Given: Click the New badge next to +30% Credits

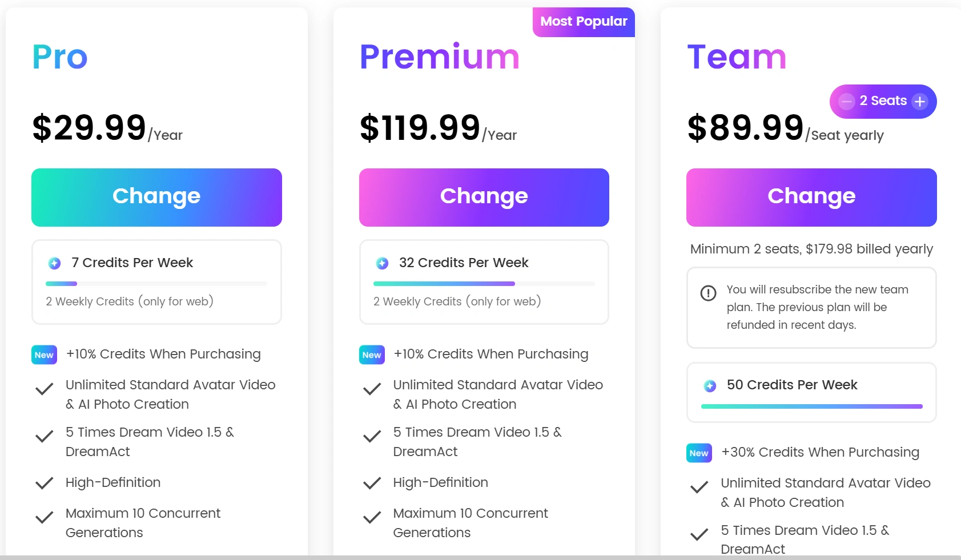Looking at the screenshot, I should [699, 453].
